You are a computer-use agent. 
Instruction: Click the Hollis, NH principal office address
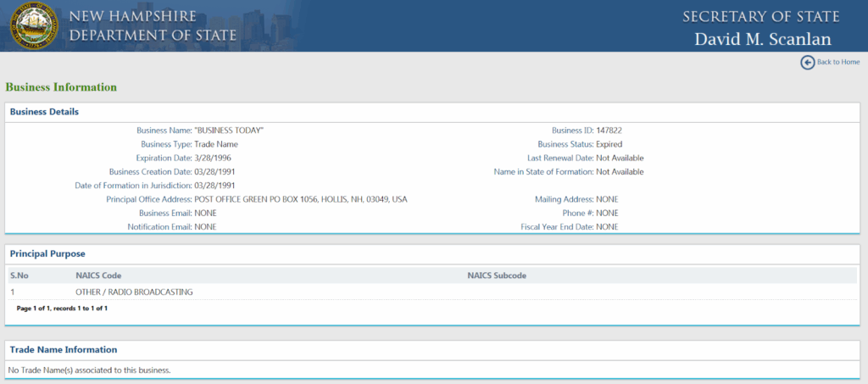pos(300,199)
